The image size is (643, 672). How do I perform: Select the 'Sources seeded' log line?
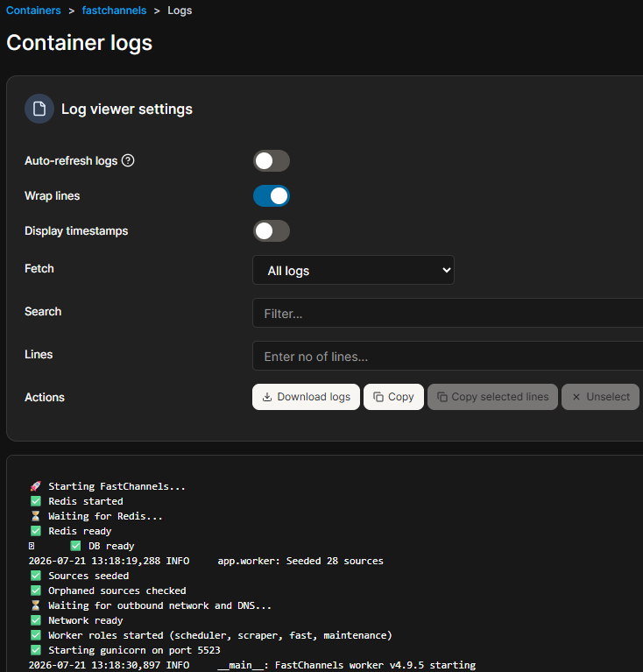click(x=79, y=576)
